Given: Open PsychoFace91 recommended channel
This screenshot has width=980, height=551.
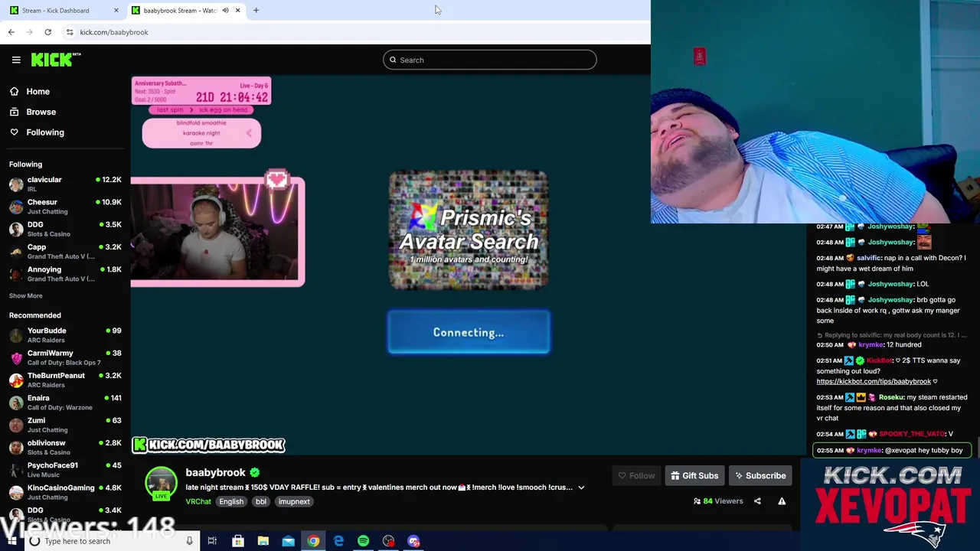Looking at the screenshot, I should point(65,470).
